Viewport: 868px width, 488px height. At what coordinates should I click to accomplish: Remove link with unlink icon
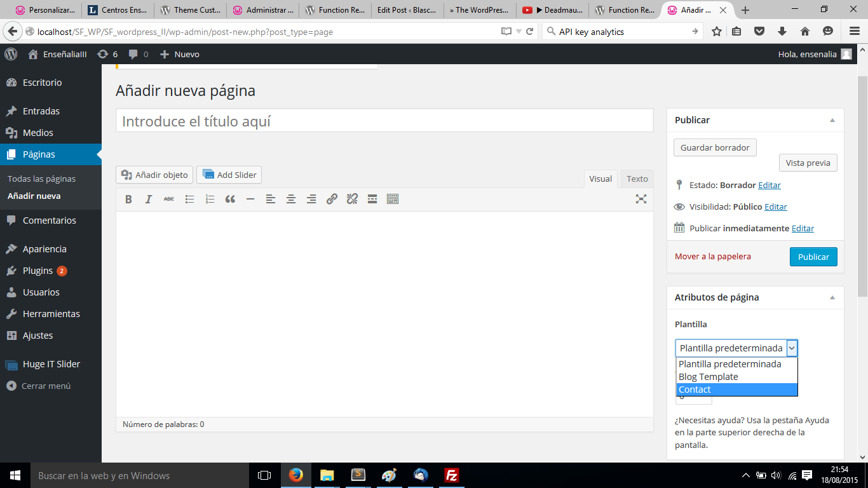(x=352, y=200)
